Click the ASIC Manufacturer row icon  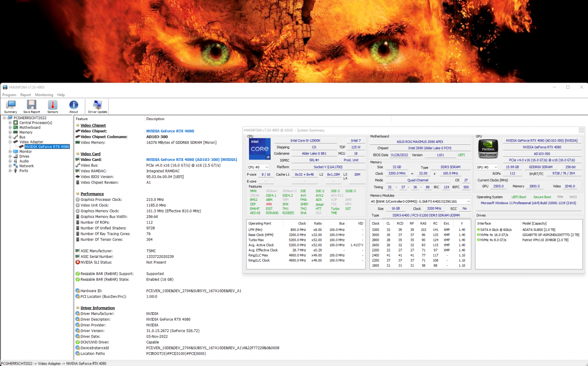[x=78, y=251]
